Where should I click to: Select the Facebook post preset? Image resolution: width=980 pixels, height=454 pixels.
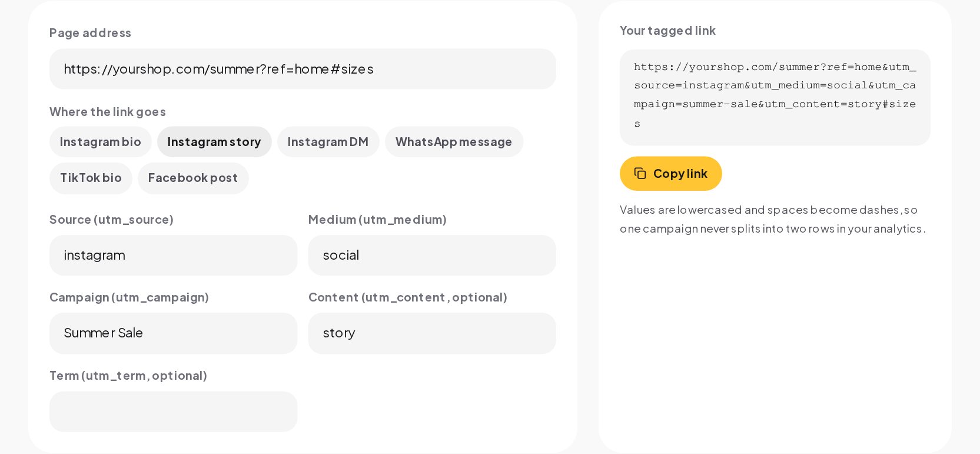[x=193, y=178]
